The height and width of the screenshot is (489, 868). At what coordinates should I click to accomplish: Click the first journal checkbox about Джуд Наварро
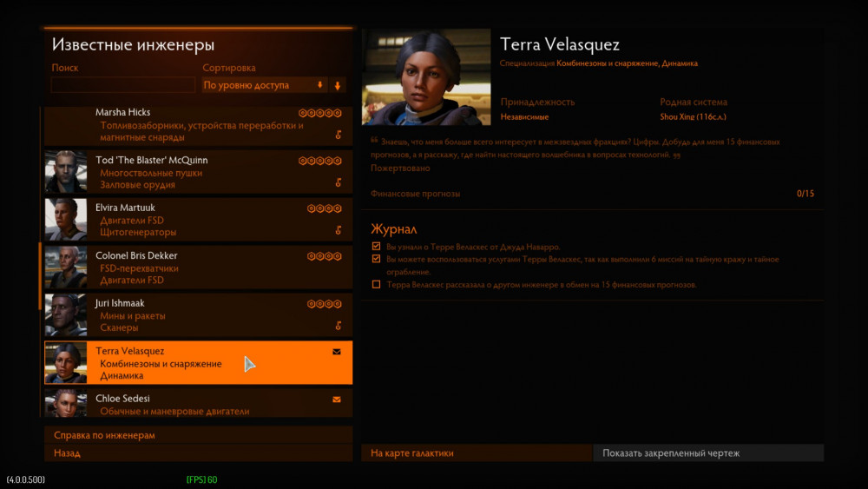377,247
